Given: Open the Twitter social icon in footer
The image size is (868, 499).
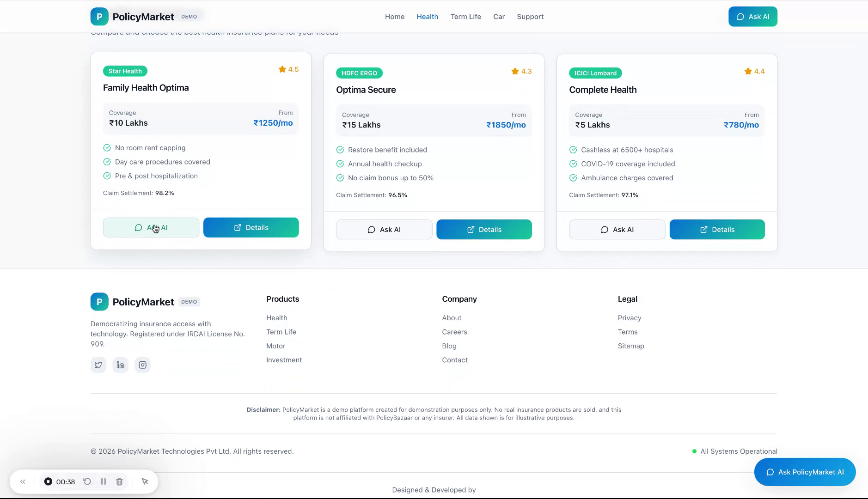Looking at the screenshot, I should [98, 365].
